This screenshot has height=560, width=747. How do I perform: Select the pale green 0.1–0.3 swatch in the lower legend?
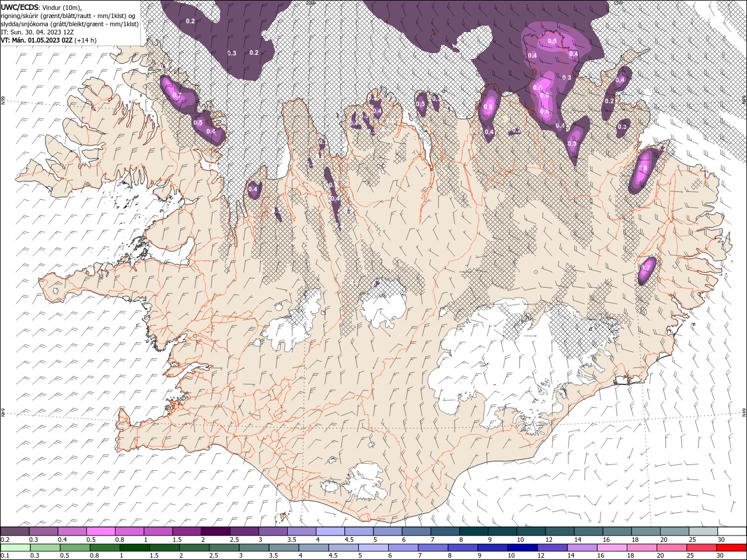tap(15, 548)
